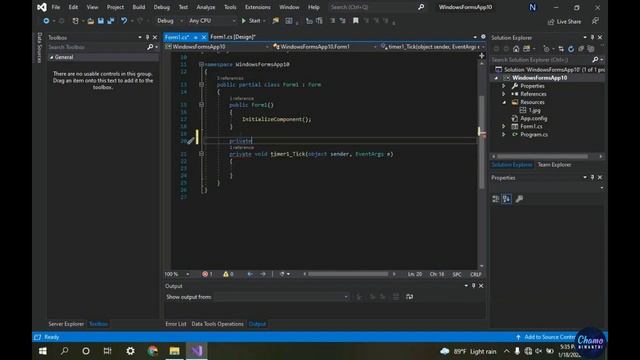Pin the Properties panel
Viewport: 640px width, 360px height.
point(592,178)
